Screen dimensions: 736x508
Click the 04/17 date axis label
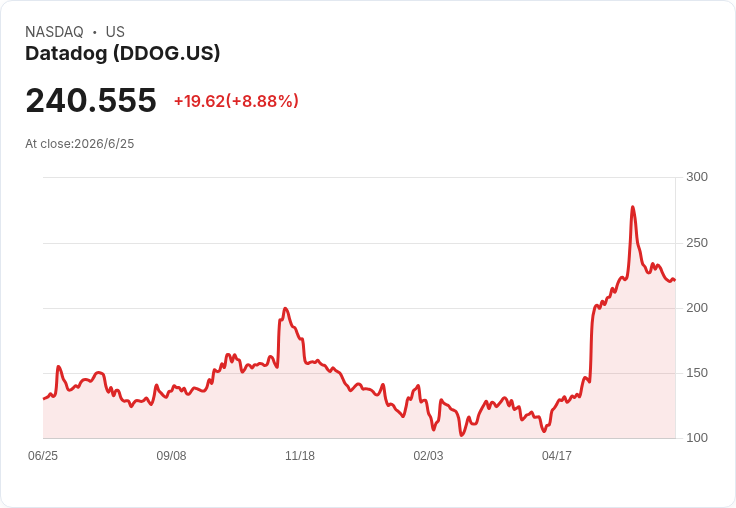pos(557,455)
